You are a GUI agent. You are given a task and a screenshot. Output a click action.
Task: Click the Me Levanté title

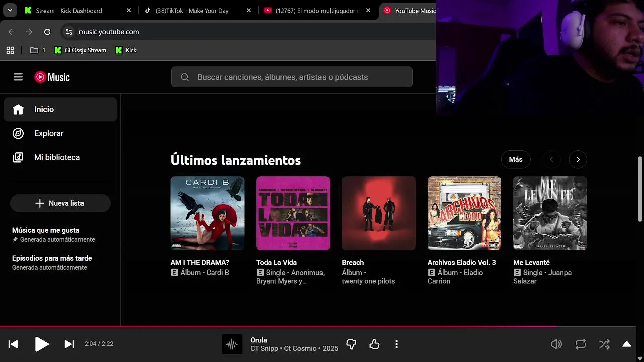pyautogui.click(x=531, y=263)
